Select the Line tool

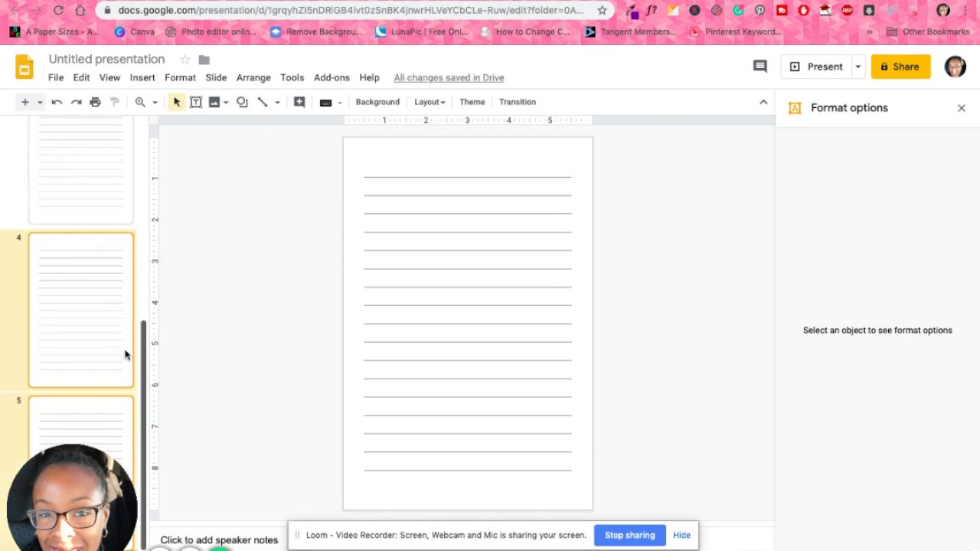(x=263, y=102)
